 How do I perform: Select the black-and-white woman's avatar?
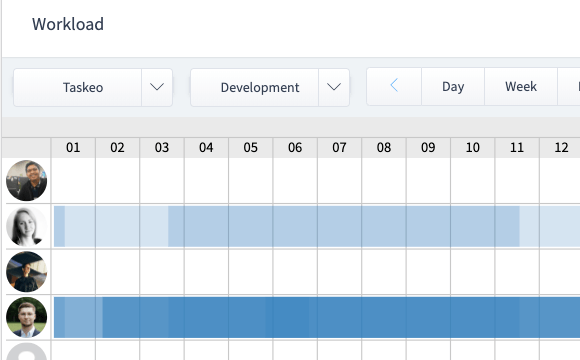[27, 226]
